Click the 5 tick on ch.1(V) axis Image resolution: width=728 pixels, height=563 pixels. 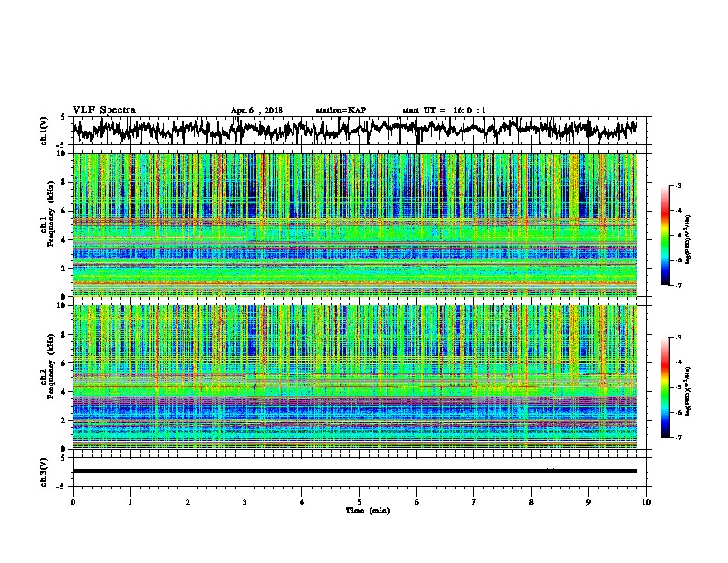[x=63, y=117]
